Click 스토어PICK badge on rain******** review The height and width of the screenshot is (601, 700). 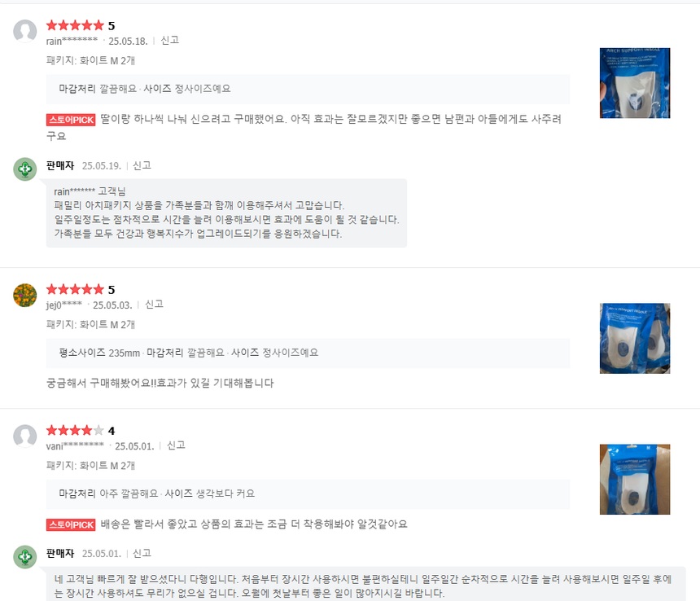[x=71, y=120]
